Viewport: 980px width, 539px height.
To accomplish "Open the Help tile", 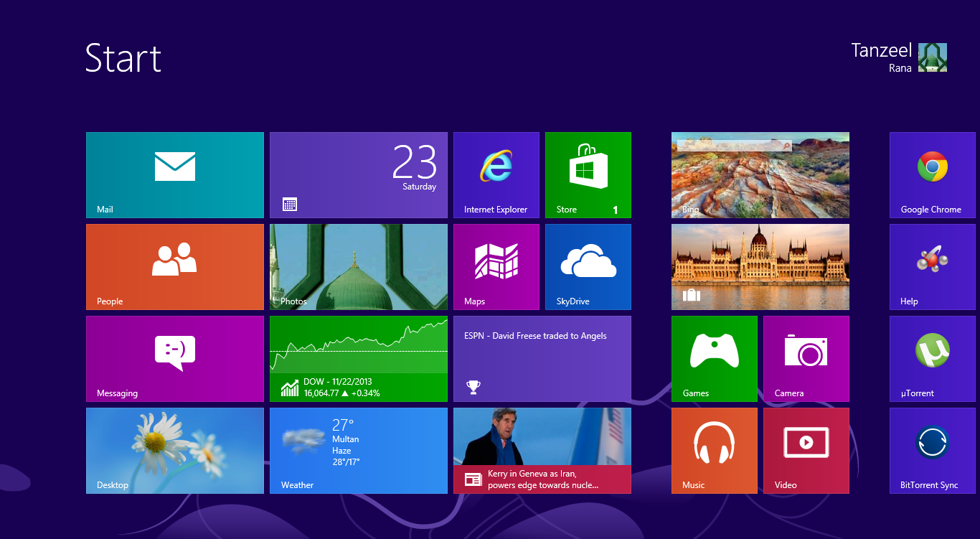I will click(x=933, y=267).
